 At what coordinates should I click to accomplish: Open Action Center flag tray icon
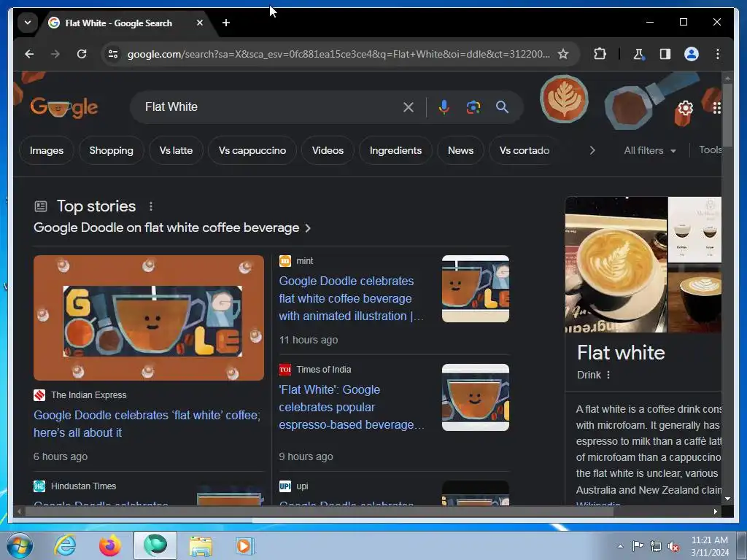[x=638, y=546]
